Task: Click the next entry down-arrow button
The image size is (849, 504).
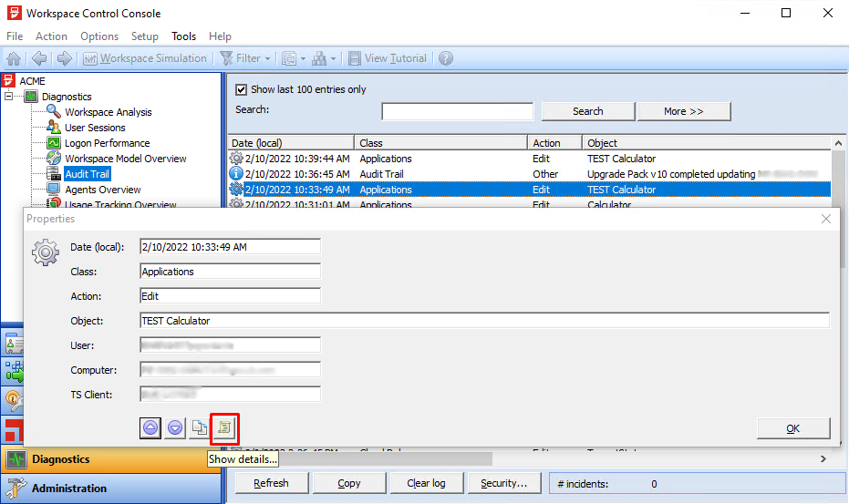Action: point(175,427)
